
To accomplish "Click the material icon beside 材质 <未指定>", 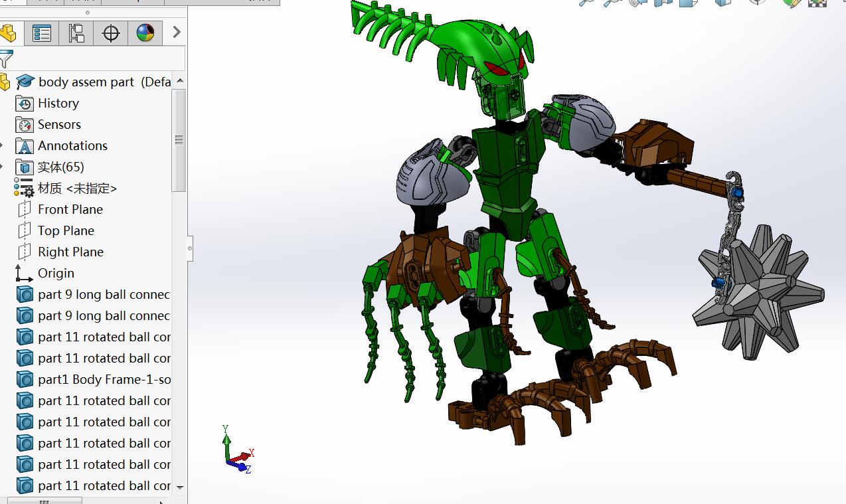I will [x=24, y=189].
